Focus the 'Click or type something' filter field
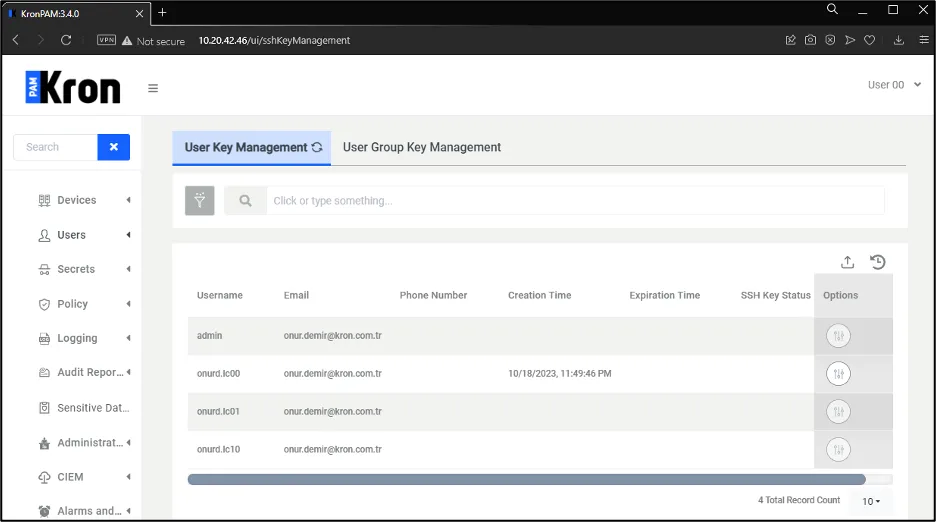Image resolution: width=936 pixels, height=522 pixels. (575, 201)
